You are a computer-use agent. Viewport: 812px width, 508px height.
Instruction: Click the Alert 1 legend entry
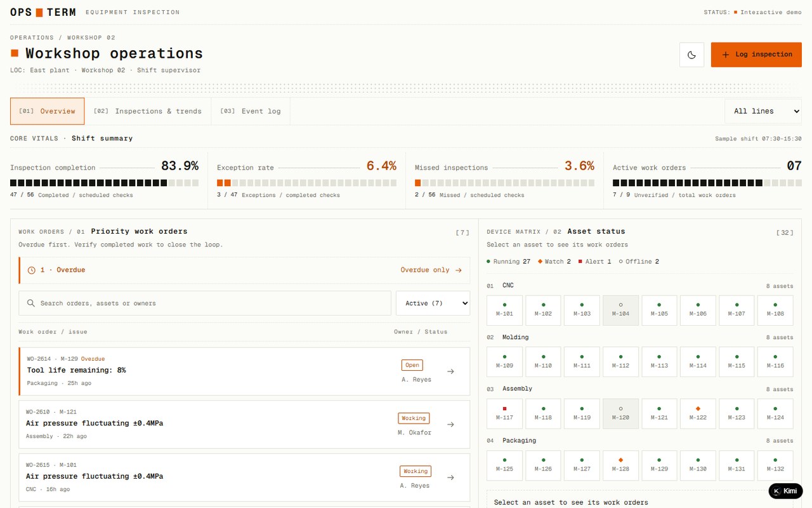tap(594, 262)
